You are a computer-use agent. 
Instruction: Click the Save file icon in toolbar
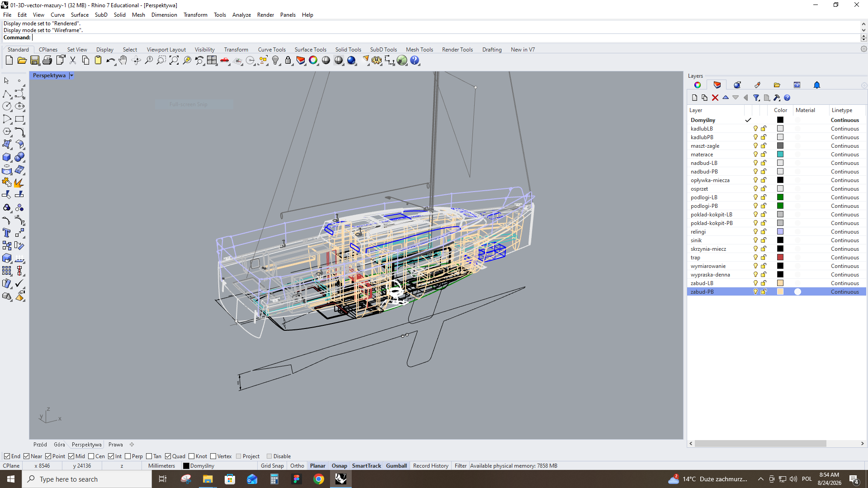click(34, 61)
